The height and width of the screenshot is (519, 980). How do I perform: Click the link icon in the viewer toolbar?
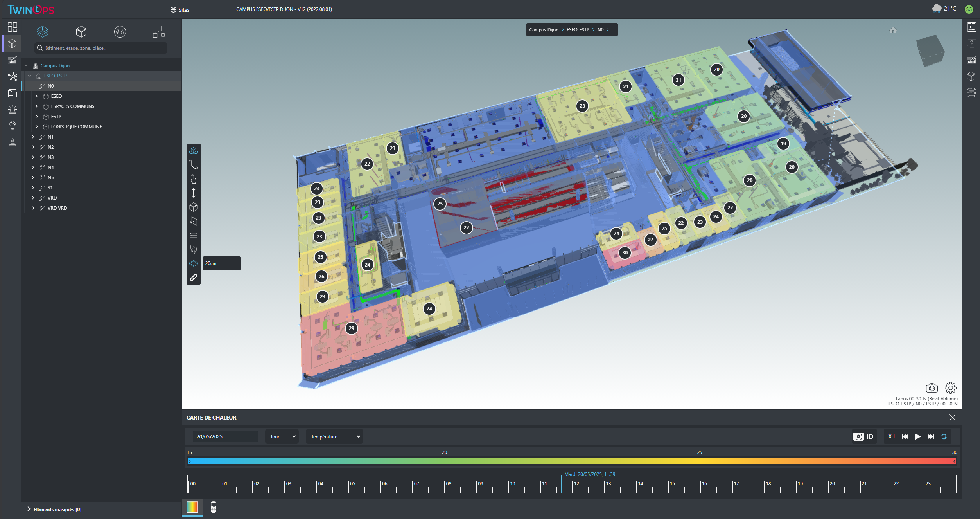tap(193, 278)
